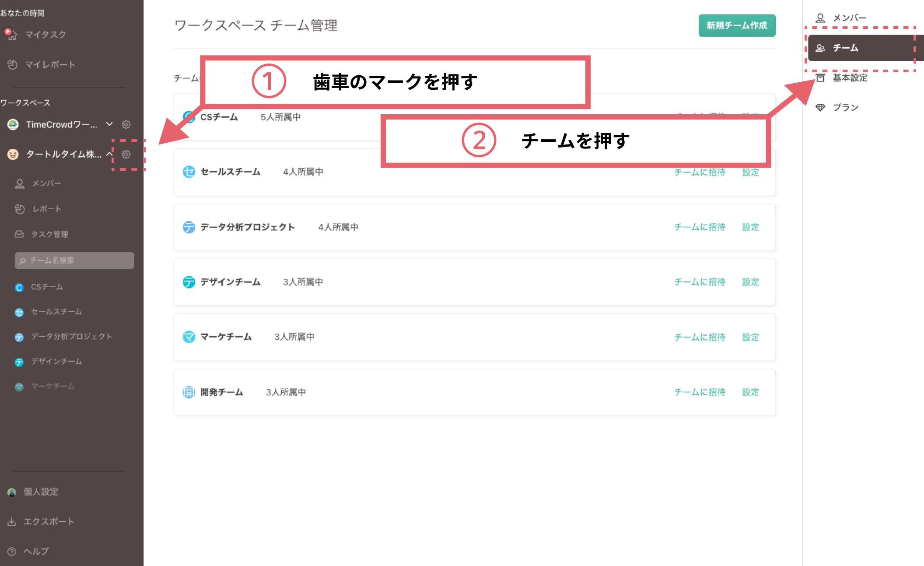Click the チーム名検索 search field
Viewport: 924px width, 566px height.
[x=74, y=260]
